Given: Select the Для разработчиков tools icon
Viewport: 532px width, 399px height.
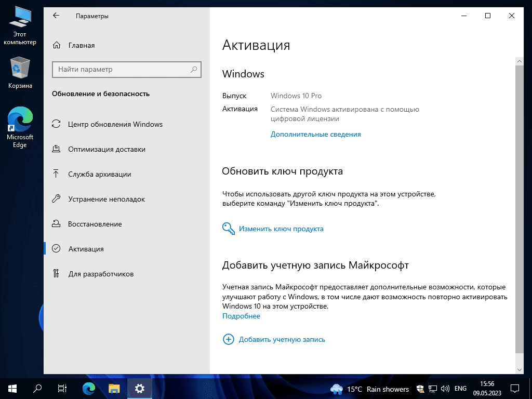Looking at the screenshot, I should [x=56, y=273].
